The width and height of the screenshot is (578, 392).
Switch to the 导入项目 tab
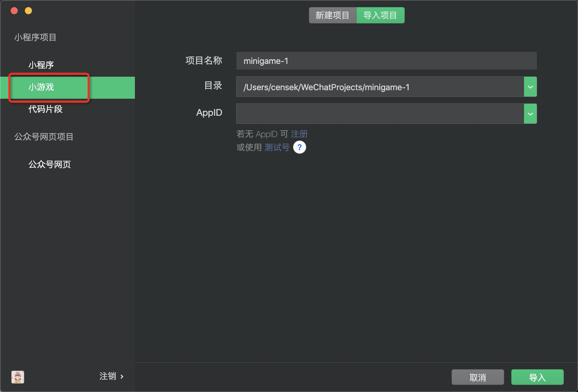point(380,15)
